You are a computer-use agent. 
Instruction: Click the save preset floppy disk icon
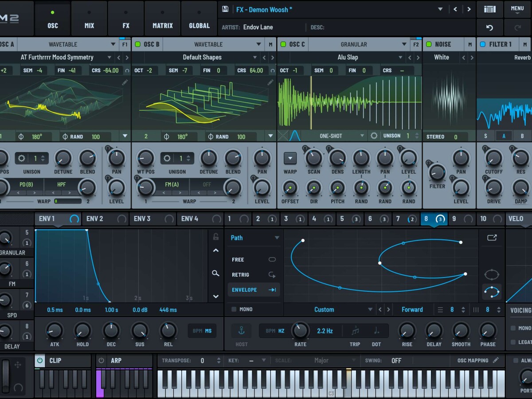[225, 9]
